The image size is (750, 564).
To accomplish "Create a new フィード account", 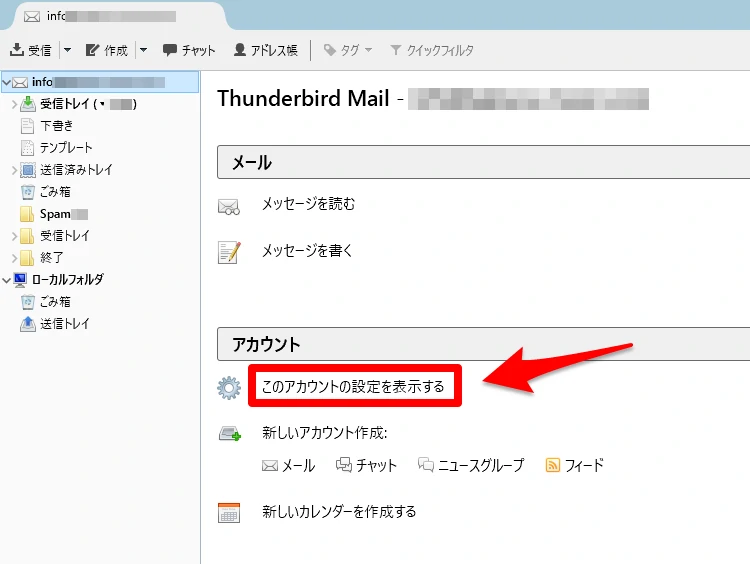I will (574, 465).
